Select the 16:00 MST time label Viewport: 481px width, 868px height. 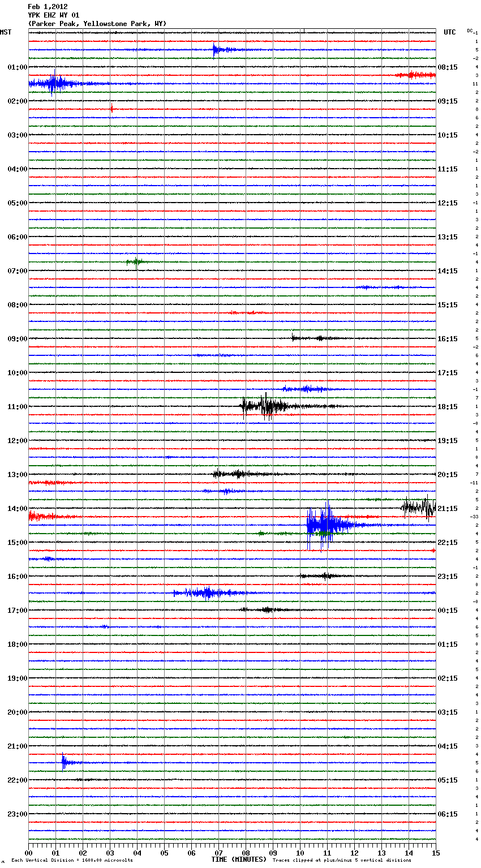coord(18,577)
